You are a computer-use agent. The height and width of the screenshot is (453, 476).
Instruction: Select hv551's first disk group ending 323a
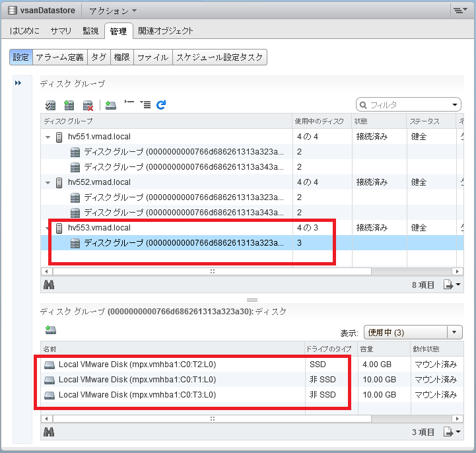[x=252, y=152]
